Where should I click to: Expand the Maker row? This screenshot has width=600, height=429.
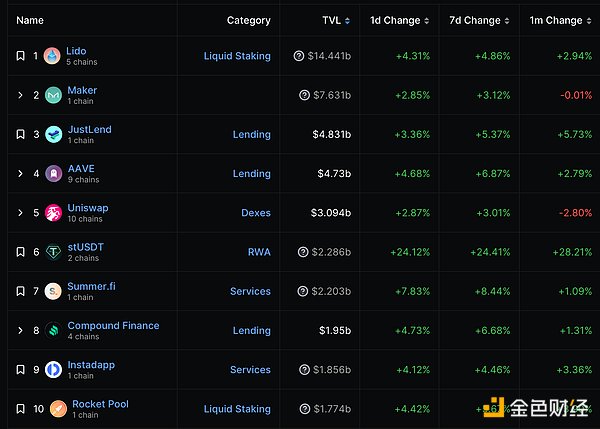point(20,95)
